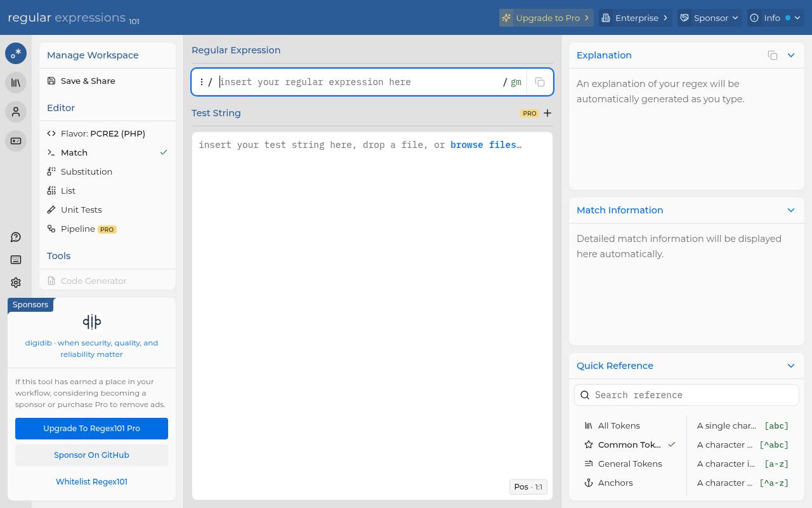Open the Enterprise menu in header
The width and height of the screenshot is (812, 508).
[635, 18]
